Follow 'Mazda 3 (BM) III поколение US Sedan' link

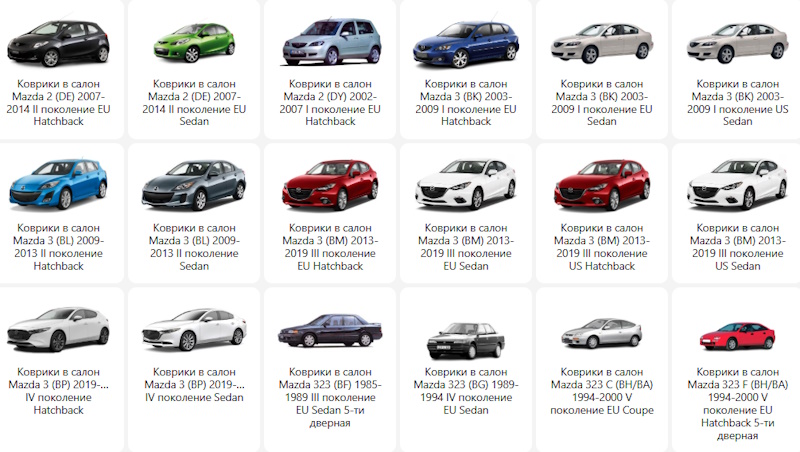pyautogui.click(x=738, y=247)
